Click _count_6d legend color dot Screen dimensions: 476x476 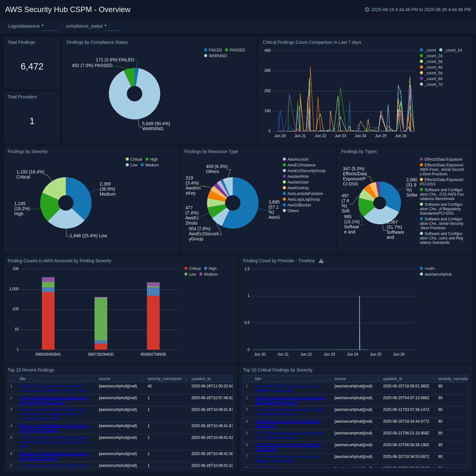point(421,79)
